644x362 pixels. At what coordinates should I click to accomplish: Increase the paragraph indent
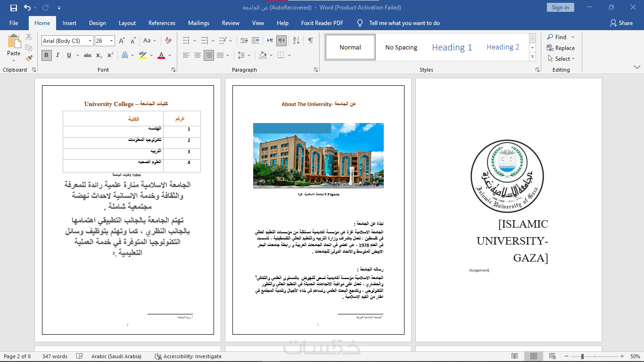[x=256, y=41]
